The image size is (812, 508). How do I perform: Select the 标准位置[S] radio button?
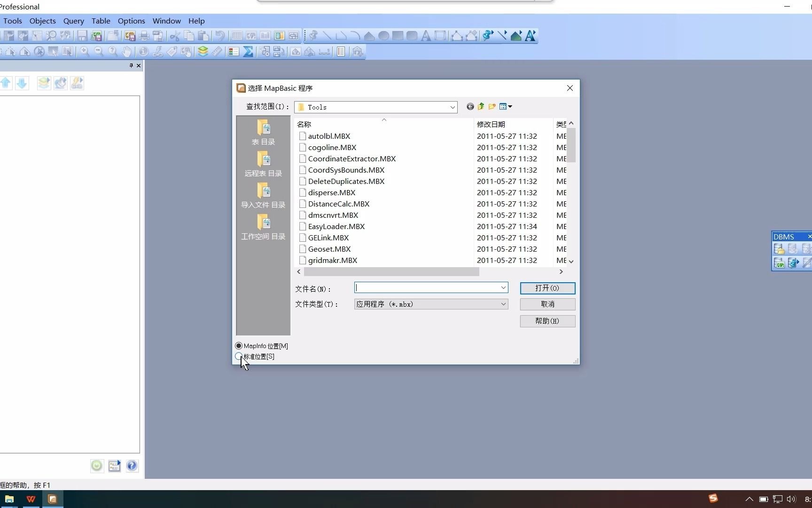[239, 357]
